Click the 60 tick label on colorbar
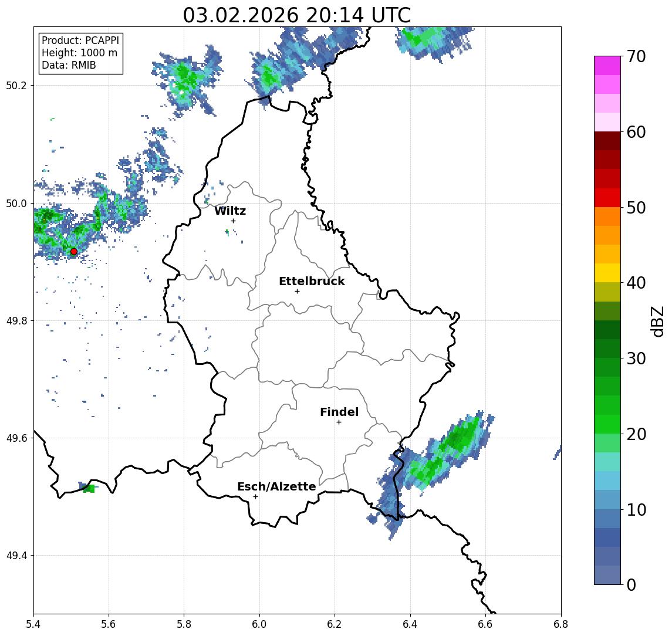672x636 pixels. pos(636,133)
